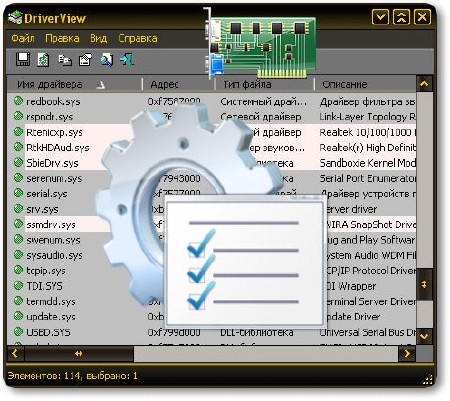
Task: Open the Правка menu
Action: click(62, 38)
